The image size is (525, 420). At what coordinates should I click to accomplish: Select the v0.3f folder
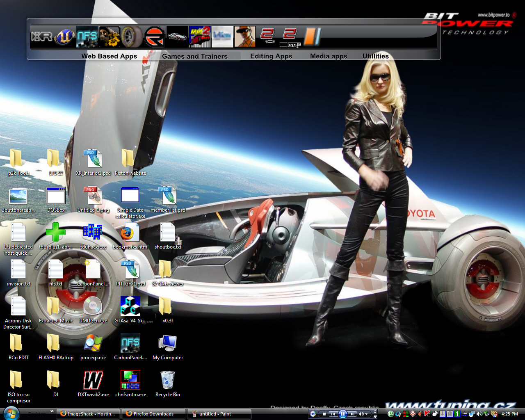(x=168, y=310)
